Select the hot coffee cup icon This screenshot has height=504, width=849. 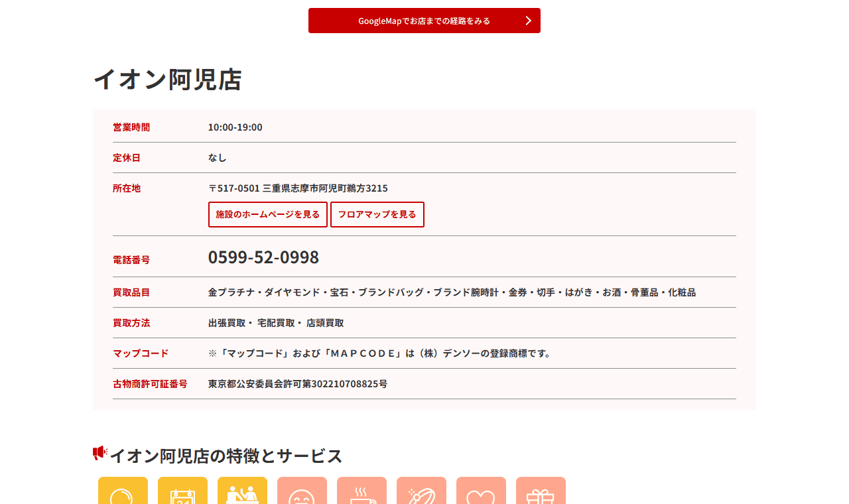click(361, 491)
